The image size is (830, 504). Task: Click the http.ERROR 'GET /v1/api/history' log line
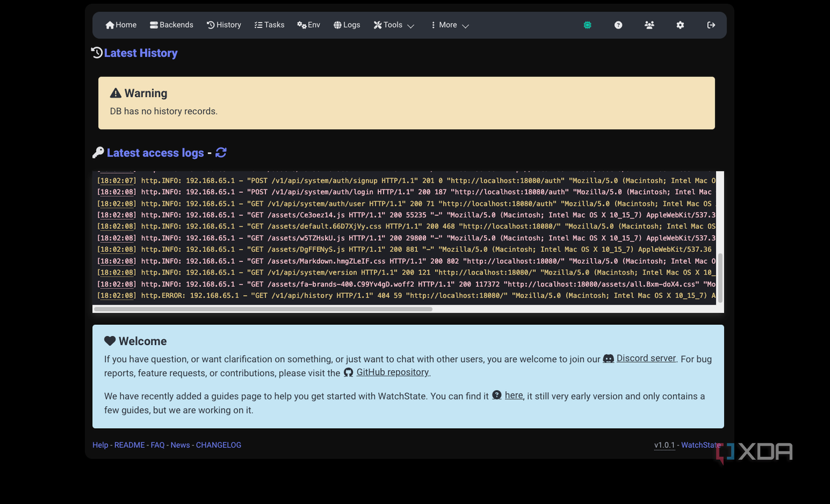[x=406, y=296]
